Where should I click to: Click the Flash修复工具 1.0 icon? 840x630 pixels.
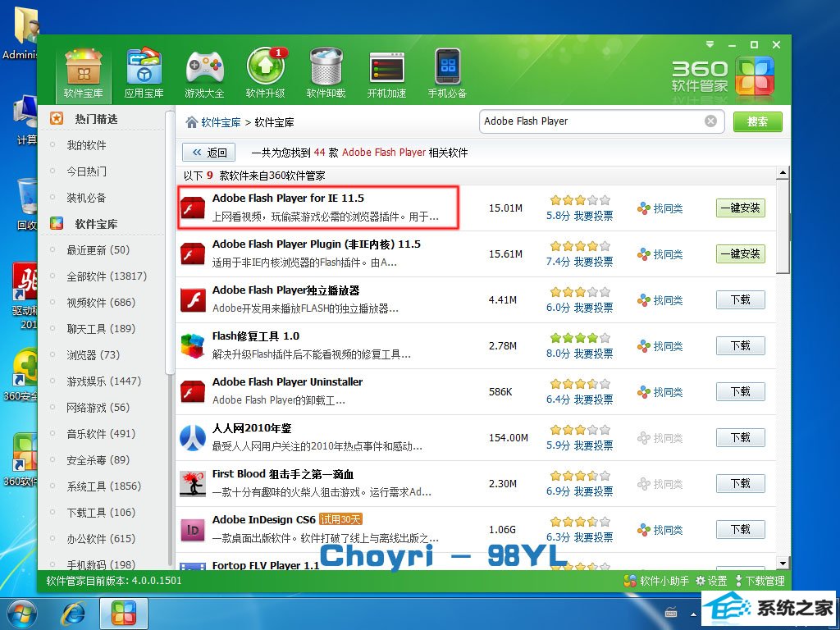pyautogui.click(x=192, y=345)
